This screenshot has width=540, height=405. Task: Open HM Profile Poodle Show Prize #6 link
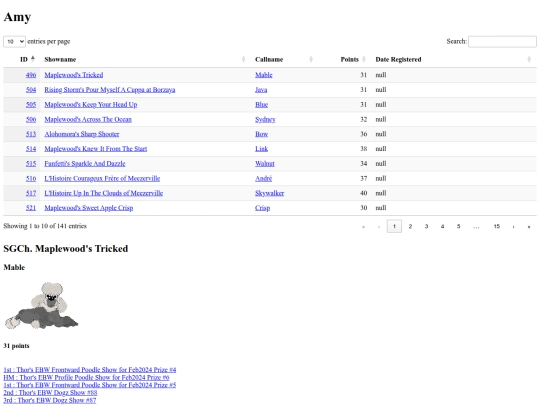point(86,377)
